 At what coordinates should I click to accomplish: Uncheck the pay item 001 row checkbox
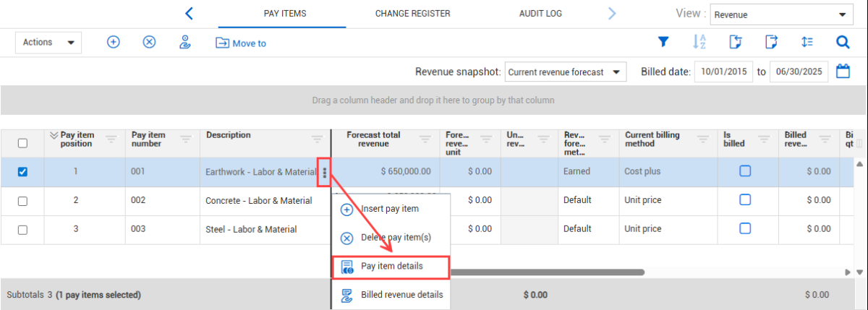[x=22, y=172]
